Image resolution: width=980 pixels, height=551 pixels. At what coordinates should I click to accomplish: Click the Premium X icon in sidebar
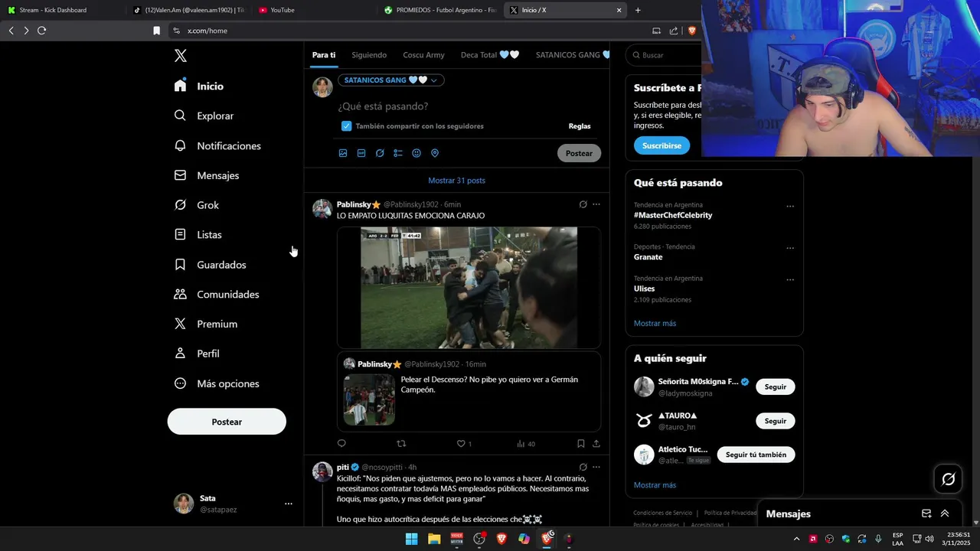(x=180, y=324)
